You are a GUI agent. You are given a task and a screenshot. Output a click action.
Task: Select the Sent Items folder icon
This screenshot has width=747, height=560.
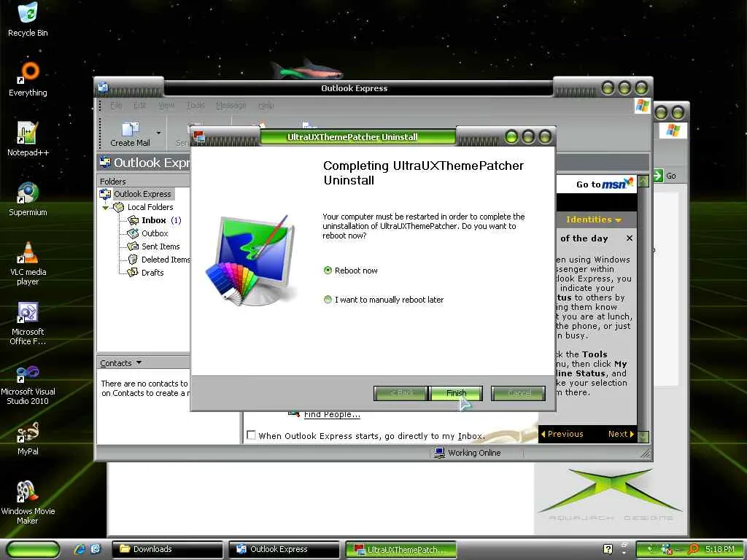pos(133,246)
